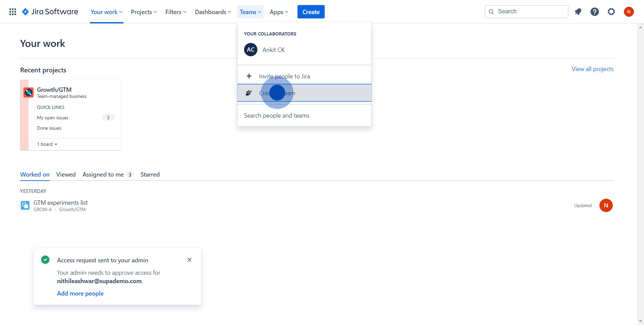Click your profile avatar in top right
This screenshot has height=325, width=644.
pyautogui.click(x=629, y=11)
